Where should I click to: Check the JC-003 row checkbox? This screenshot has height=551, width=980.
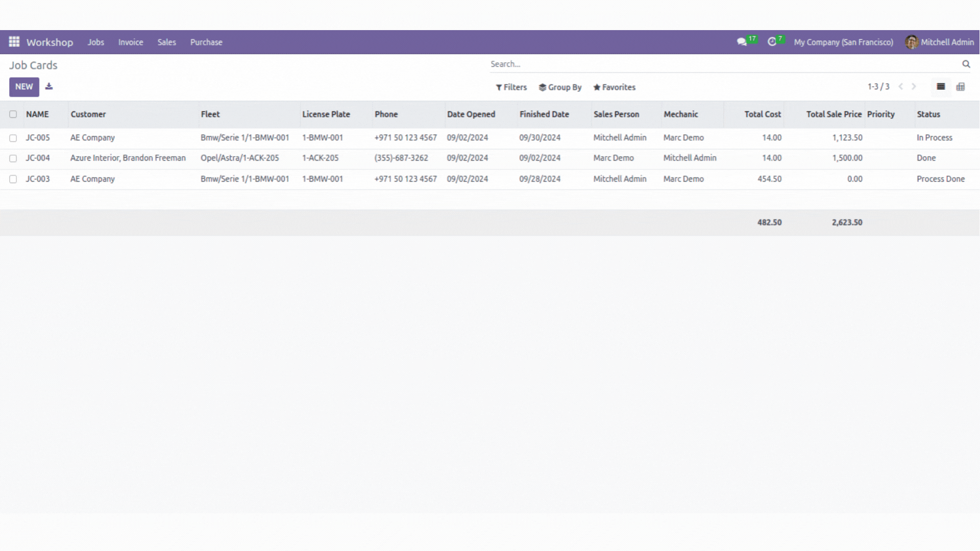pos(13,179)
